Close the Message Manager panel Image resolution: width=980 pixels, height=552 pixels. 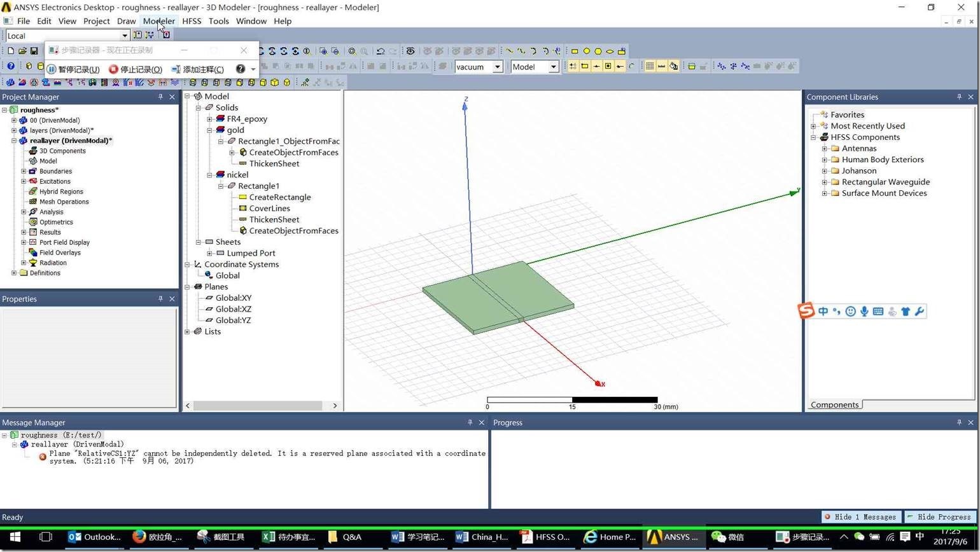[x=481, y=422]
